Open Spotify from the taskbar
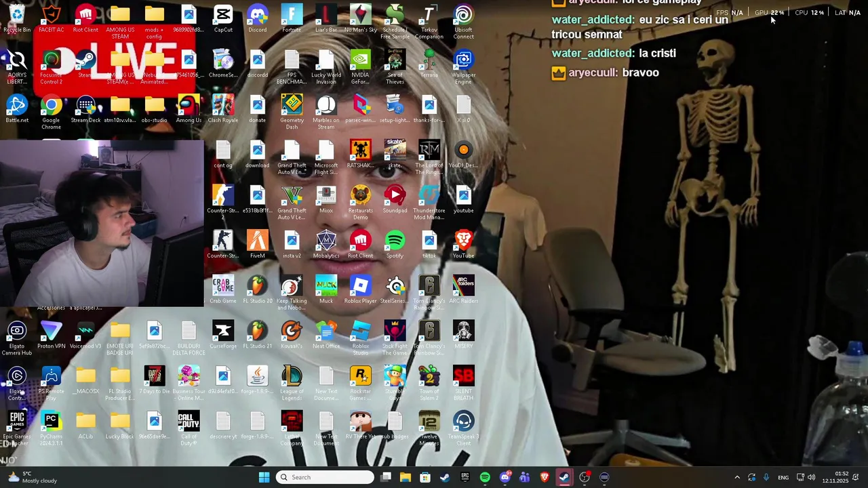This screenshot has height=488, width=868. point(485,477)
